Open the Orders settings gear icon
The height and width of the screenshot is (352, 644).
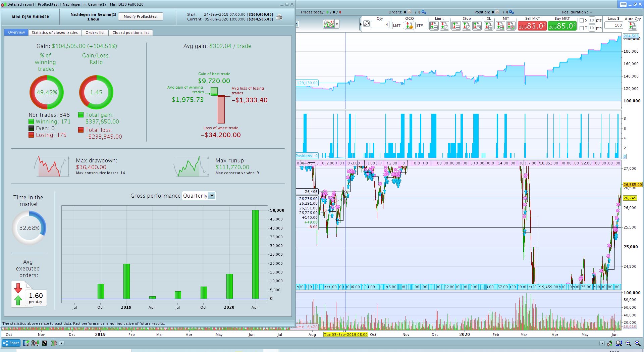point(424,12)
